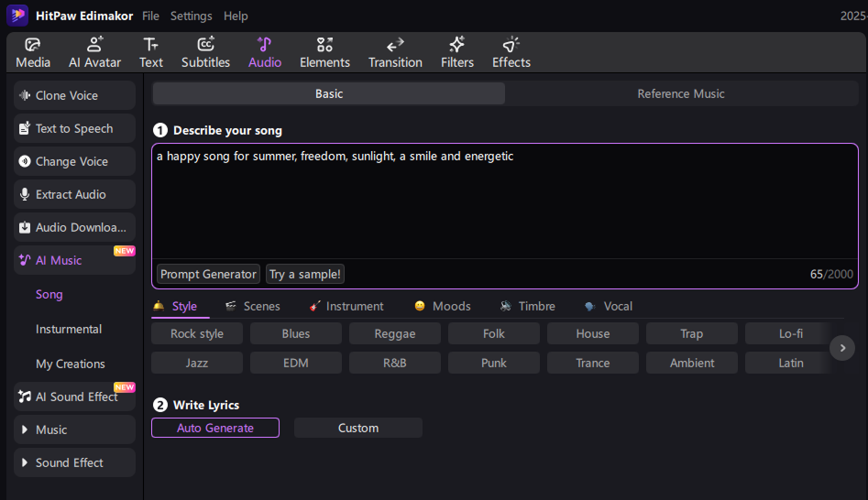The width and height of the screenshot is (868, 500).
Task: Open Extract Audio tool
Action: tap(75, 194)
